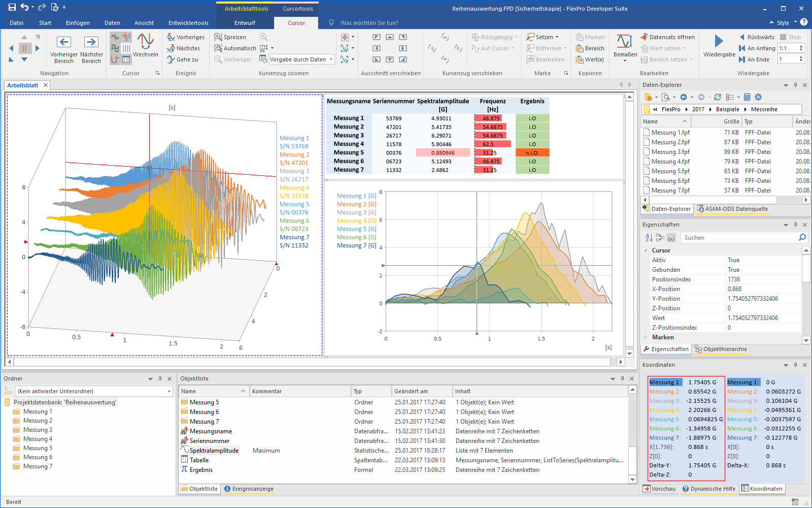This screenshot has width=812, height=508.
Task: Click back arrow in Daten-Explorer toolbar
Action: pos(684,97)
